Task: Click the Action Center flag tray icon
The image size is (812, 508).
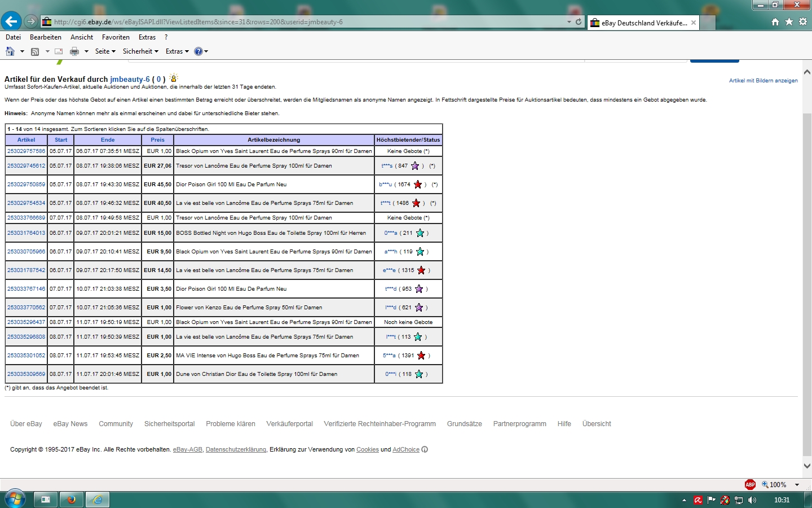Action: (712, 500)
